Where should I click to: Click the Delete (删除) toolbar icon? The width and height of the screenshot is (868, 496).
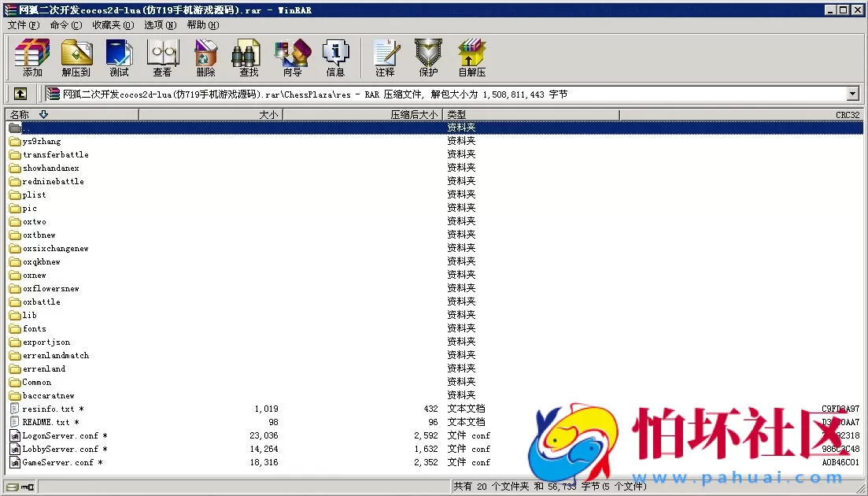click(x=205, y=57)
